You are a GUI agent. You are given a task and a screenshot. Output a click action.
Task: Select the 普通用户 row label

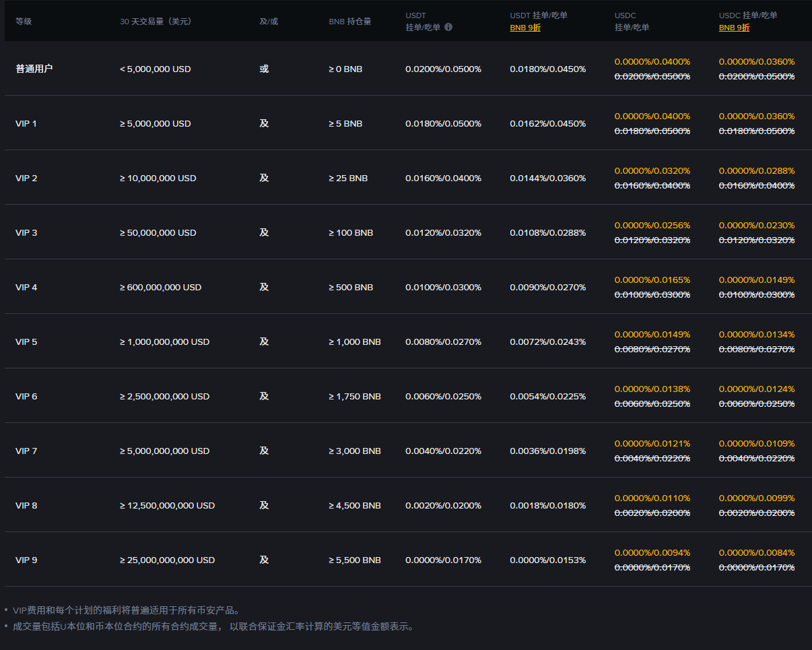point(34,69)
